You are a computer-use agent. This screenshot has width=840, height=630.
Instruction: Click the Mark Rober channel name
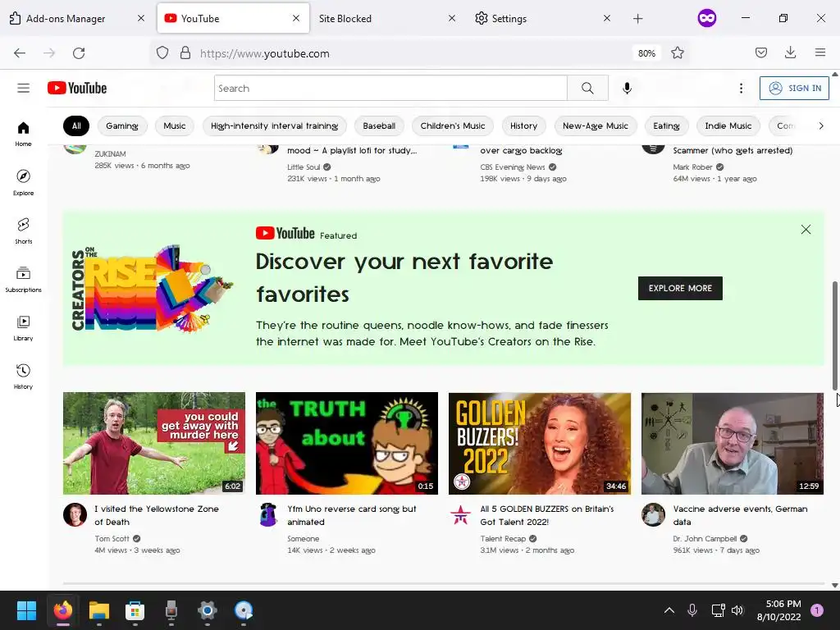(692, 167)
